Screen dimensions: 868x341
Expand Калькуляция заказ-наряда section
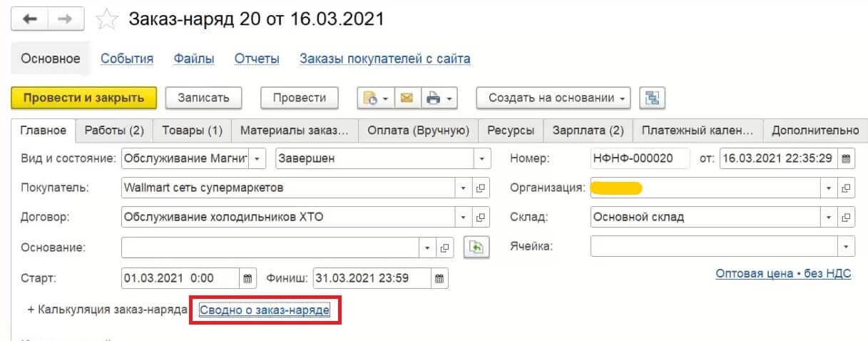107,310
